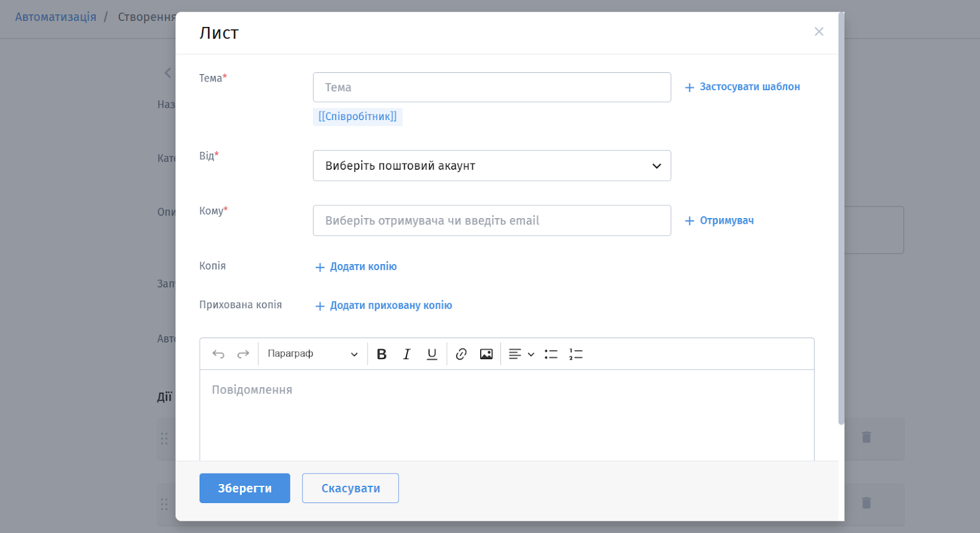Image resolution: width=980 pixels, height=533 pixels.
Task: Open the Параграф style dropdown
Action: pos(312,354)
